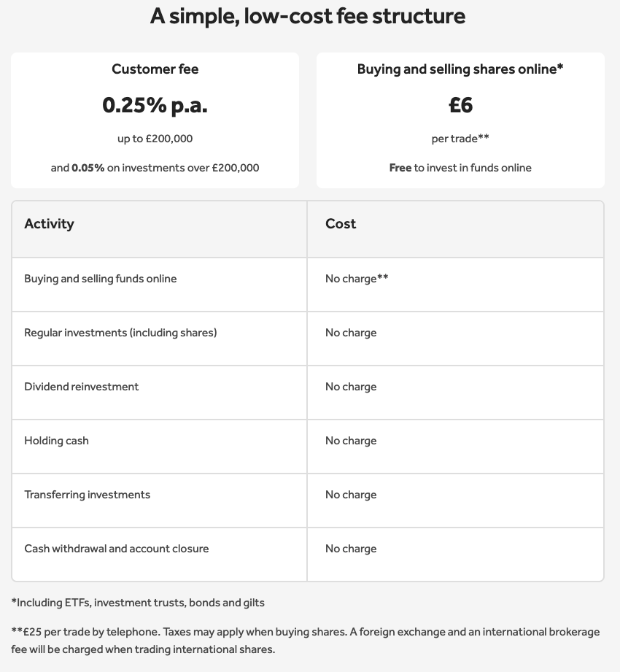The image size is (620, 672).
Task: Click the Cost column header
Action: pyautogui.click(x=341, y=224)
